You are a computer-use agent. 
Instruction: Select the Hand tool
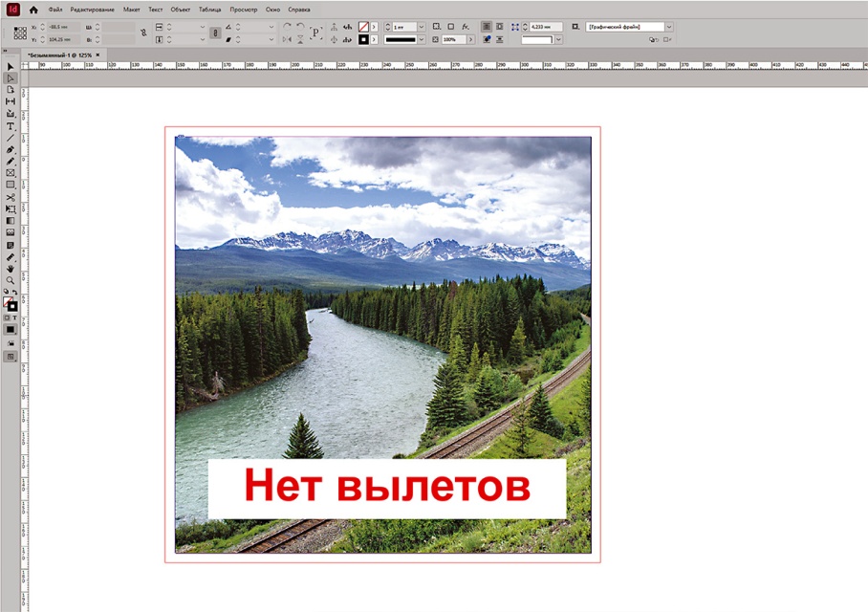[11, 269]
